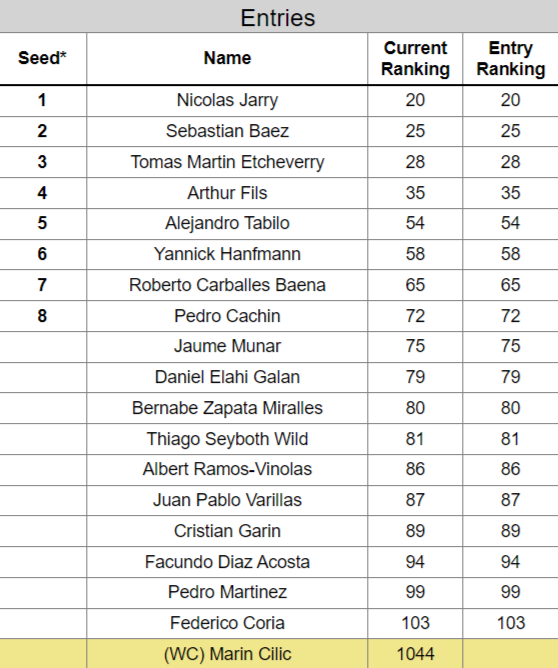The width and height of the screenshot is (558, 668).
Task: Click the Entry Ranking column header
Action: [x=510, y=58]
